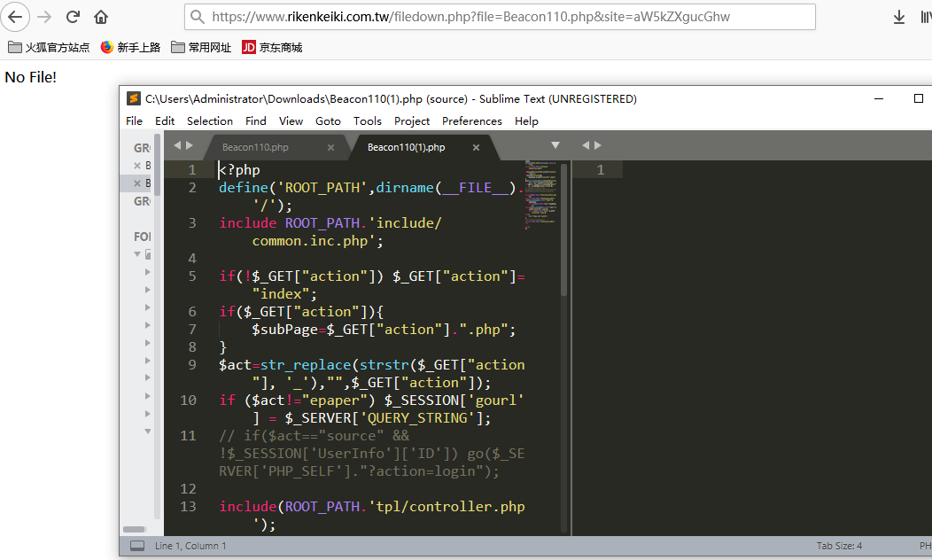Reload the current browser page
The image size is (932, 560).
coord(73,17)
